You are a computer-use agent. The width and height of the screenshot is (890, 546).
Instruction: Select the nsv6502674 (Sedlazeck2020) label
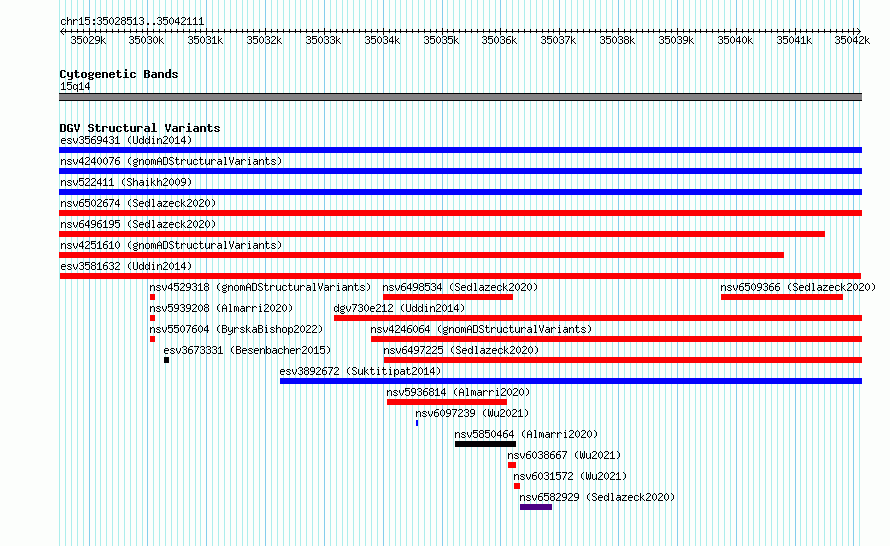click(138, 203)
